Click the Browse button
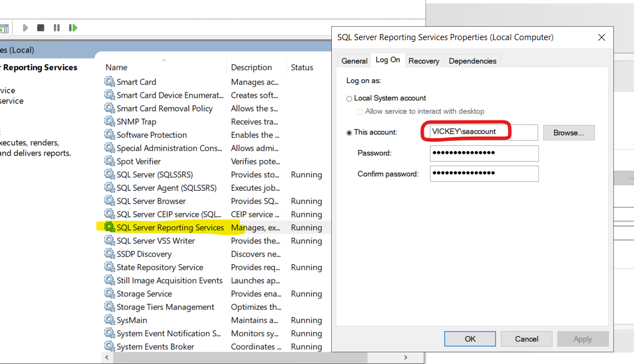The height and width of the screenshot is (364, 634). 569,132
